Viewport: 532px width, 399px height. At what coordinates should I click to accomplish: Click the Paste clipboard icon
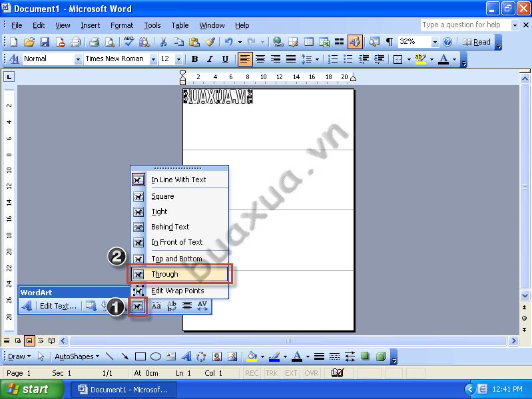pos(194,42)
